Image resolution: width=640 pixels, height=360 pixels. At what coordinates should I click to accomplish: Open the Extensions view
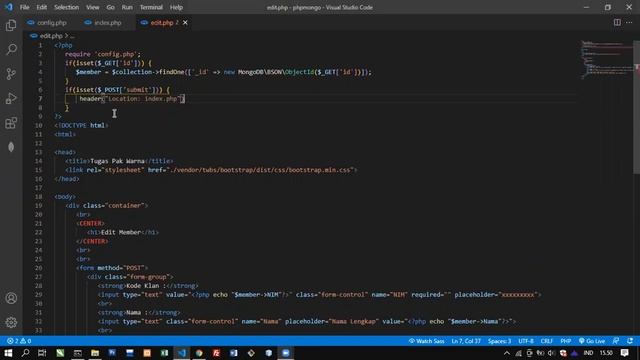click(11, 123)
